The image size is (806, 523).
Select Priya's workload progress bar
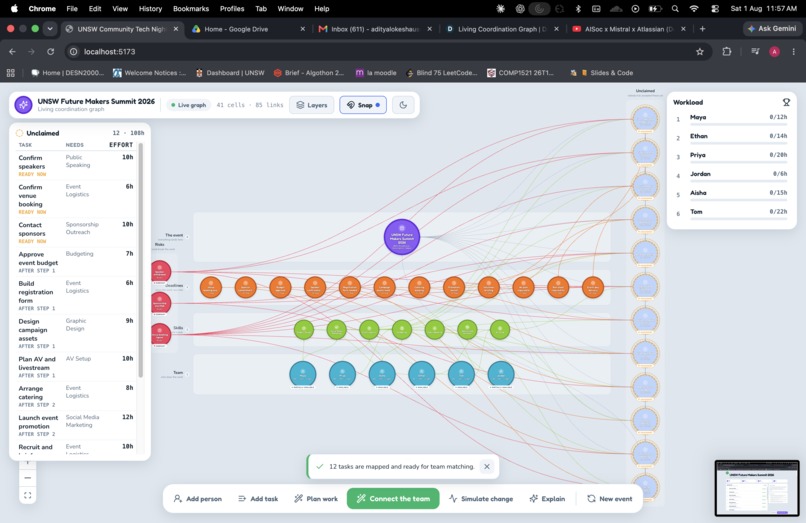[739, 163]
